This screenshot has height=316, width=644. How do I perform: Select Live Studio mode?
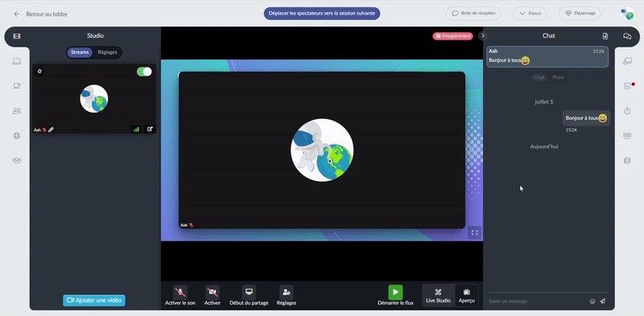click(x=438, y=295)
